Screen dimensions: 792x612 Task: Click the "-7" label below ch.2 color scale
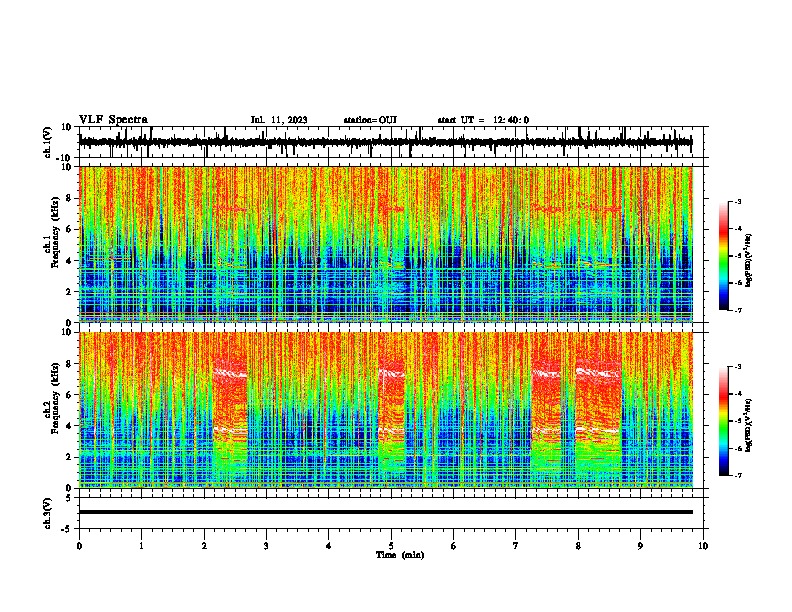pyautogui.click(x=737, y=476)
